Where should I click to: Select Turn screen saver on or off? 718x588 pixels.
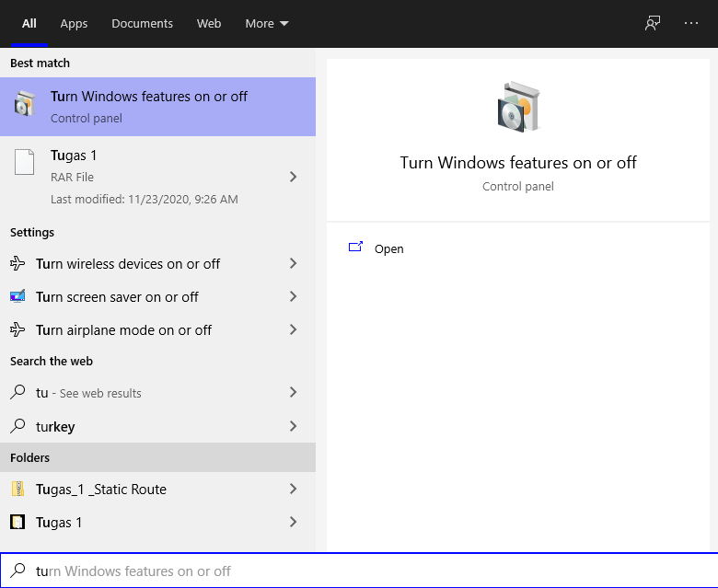(157, 296)
